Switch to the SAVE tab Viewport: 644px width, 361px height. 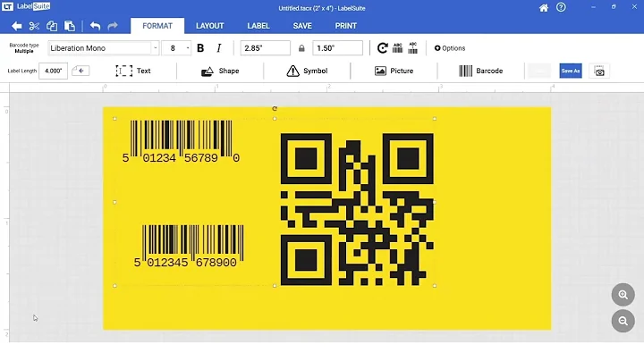[x=302, y=26]
